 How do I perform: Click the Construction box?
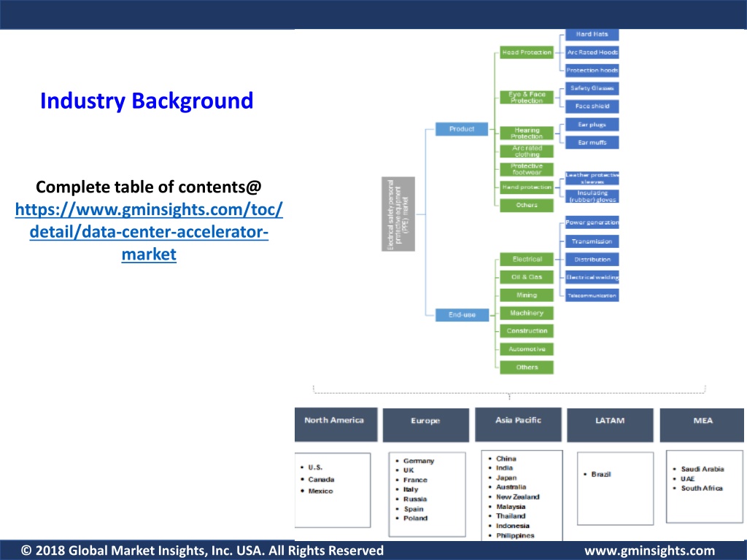tap(527, 331)
